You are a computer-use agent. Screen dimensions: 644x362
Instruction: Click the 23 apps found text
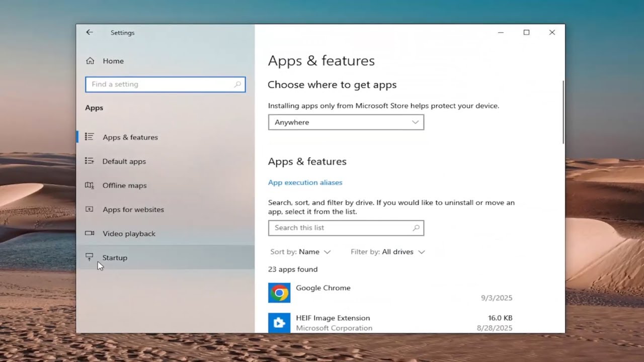pos(293,269)
